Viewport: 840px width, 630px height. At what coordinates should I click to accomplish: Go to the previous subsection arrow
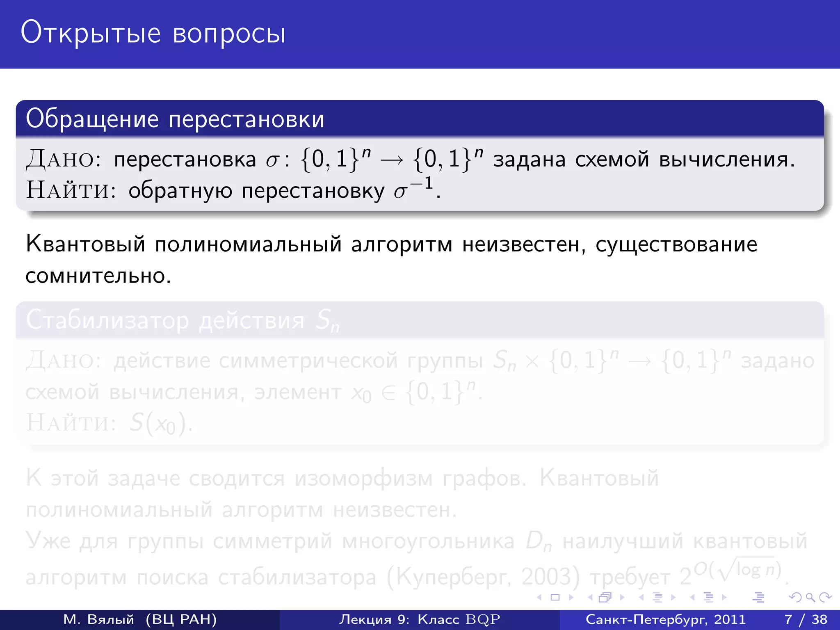click(x=641, y=597)
